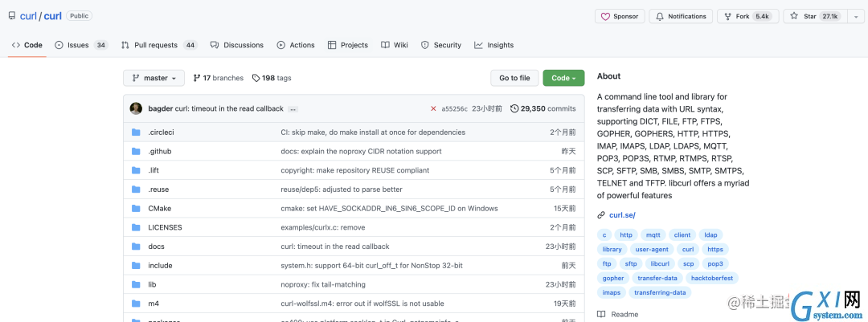Click the Notifications bell button
This screenshot has height=322, width=868.
[681, 17]
